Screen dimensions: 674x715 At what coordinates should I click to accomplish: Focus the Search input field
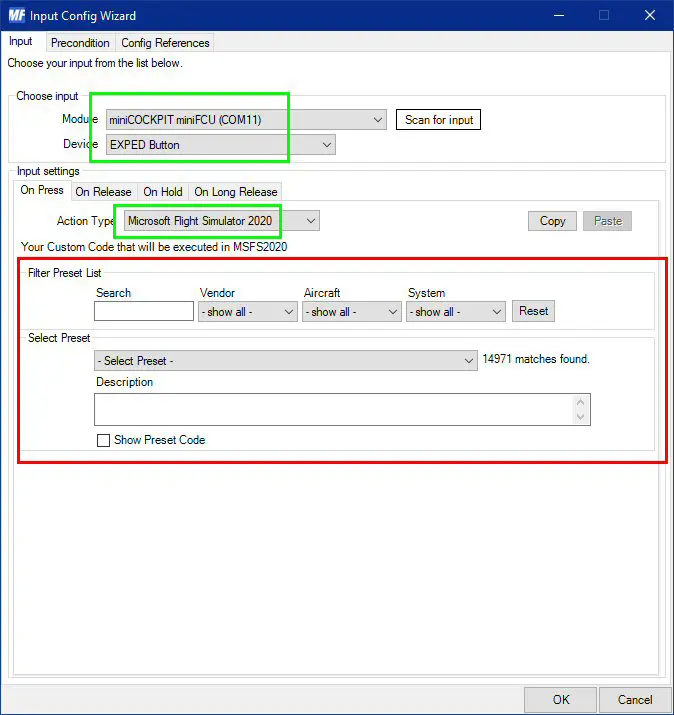coord(144,311)
